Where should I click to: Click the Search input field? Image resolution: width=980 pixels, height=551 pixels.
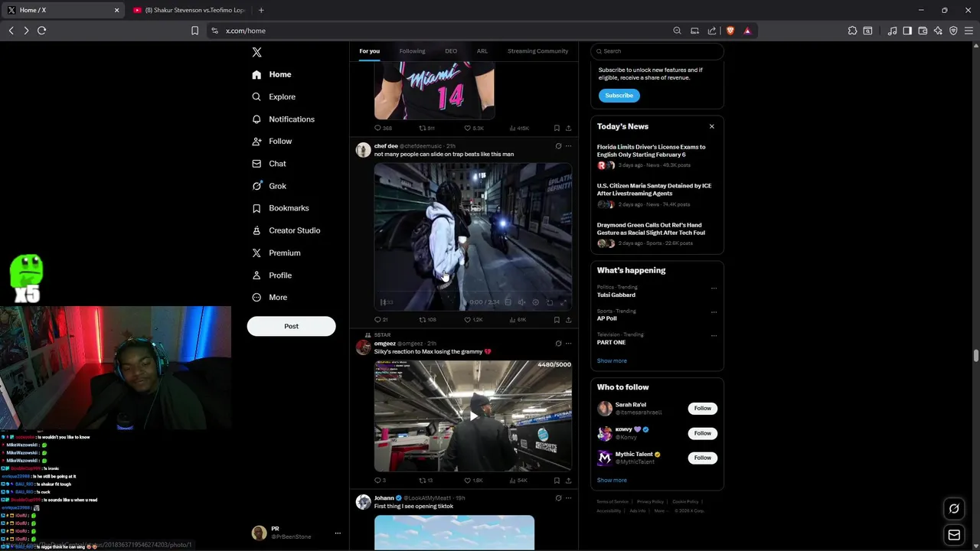coord(657,51)
